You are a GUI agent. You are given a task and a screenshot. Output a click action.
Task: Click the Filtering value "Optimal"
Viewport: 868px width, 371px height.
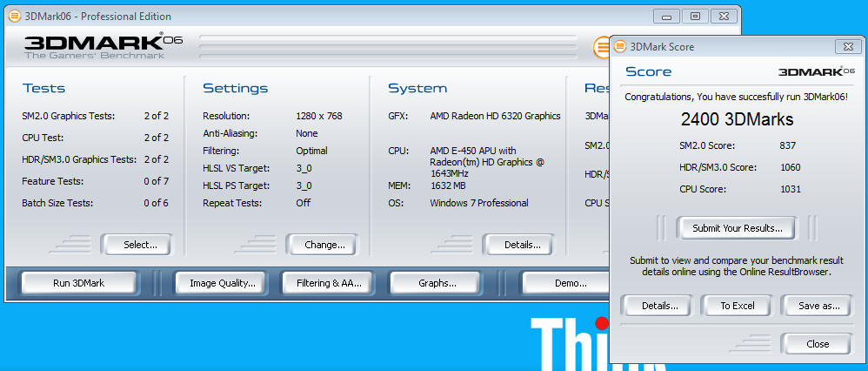coord(311,151)
